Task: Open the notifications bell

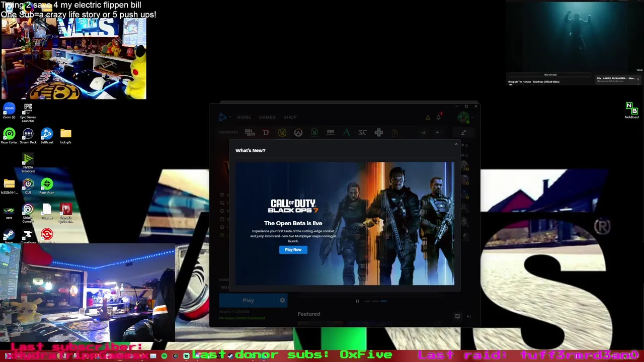Action: 439,117
